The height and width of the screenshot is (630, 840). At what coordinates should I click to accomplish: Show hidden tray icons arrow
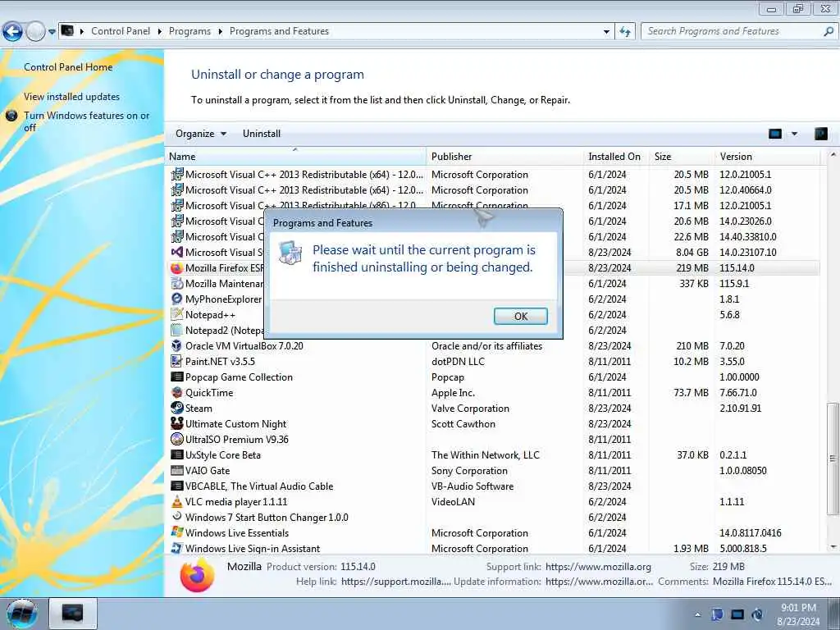point(697,614)
